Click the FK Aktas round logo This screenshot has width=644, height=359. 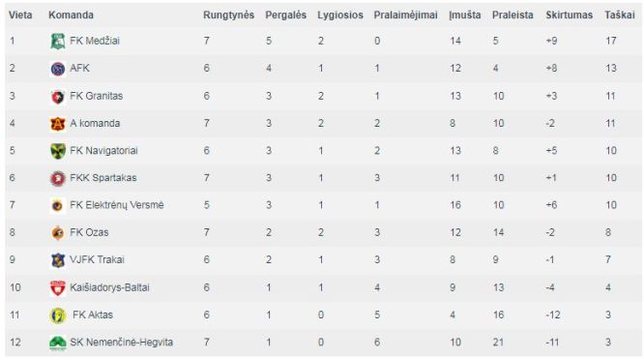pyautogui.click(x=58, y=315)
